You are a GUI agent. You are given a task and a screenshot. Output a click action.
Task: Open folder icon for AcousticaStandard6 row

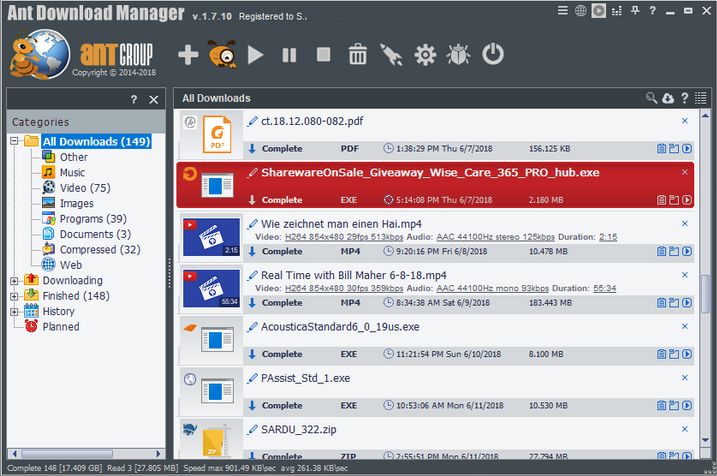pos(674,354)
